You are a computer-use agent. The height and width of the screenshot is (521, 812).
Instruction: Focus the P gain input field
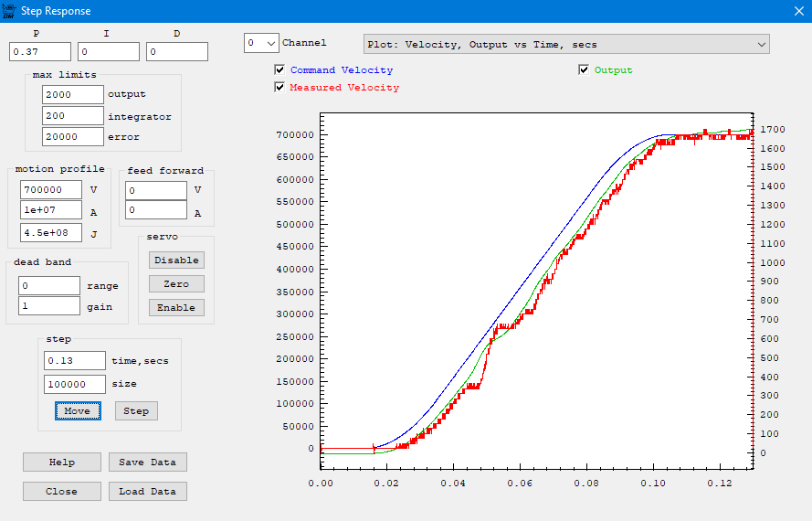(x=40, y=52)
